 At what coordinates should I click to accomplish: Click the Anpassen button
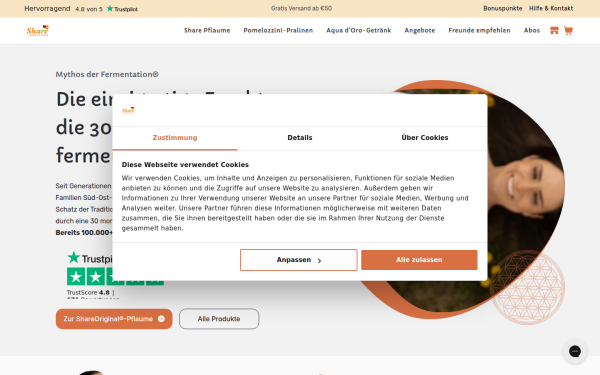298,260
